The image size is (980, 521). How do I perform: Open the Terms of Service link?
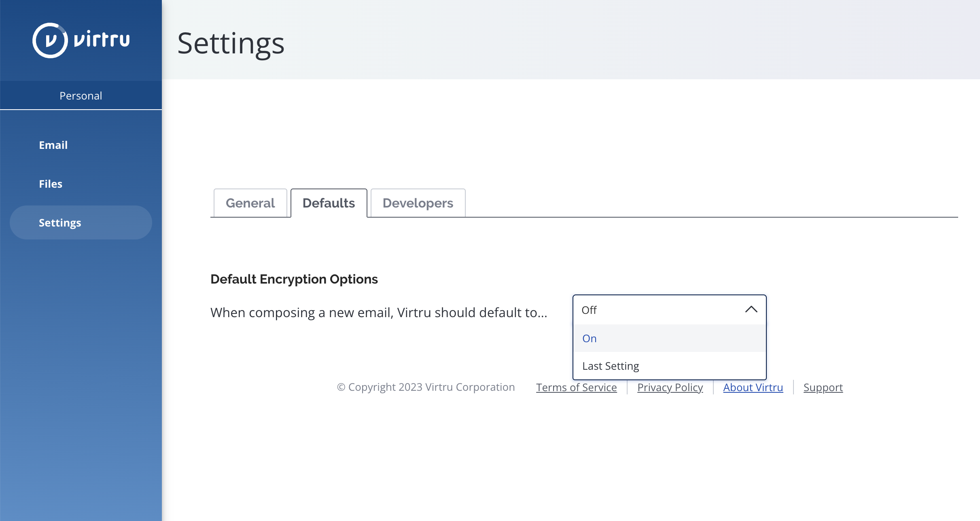[576, 387]
